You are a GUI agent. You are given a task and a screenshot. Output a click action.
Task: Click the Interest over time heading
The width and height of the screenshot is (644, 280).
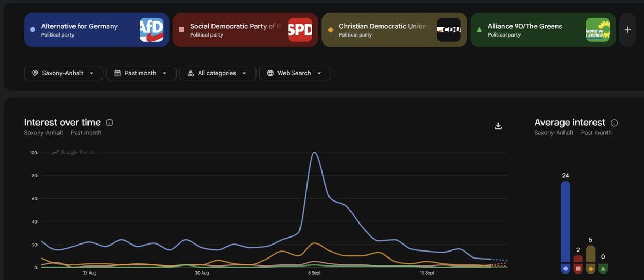62,123
